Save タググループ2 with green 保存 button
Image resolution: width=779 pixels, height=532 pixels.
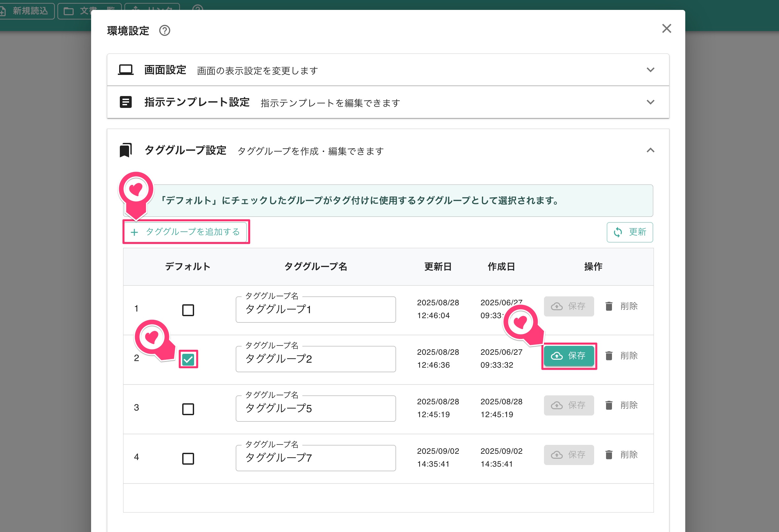point(569,356)
